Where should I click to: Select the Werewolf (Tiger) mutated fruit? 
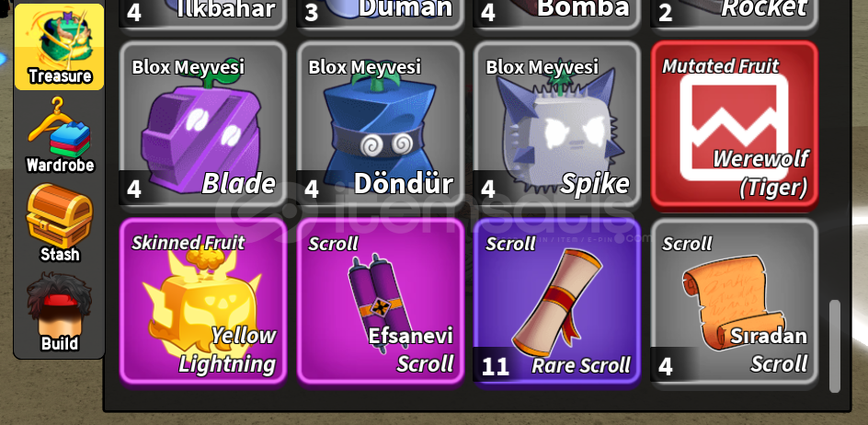(x=734, y=123)
